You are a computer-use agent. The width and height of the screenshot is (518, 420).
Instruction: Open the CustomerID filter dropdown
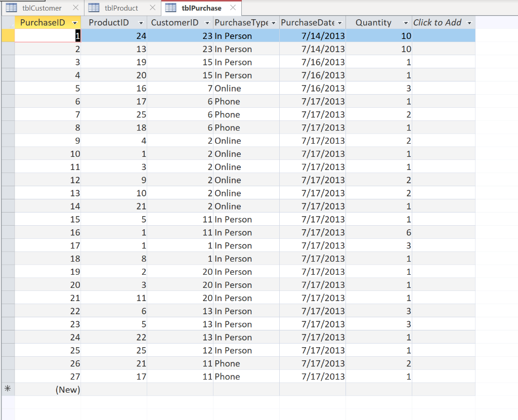[x=207, y=22]
